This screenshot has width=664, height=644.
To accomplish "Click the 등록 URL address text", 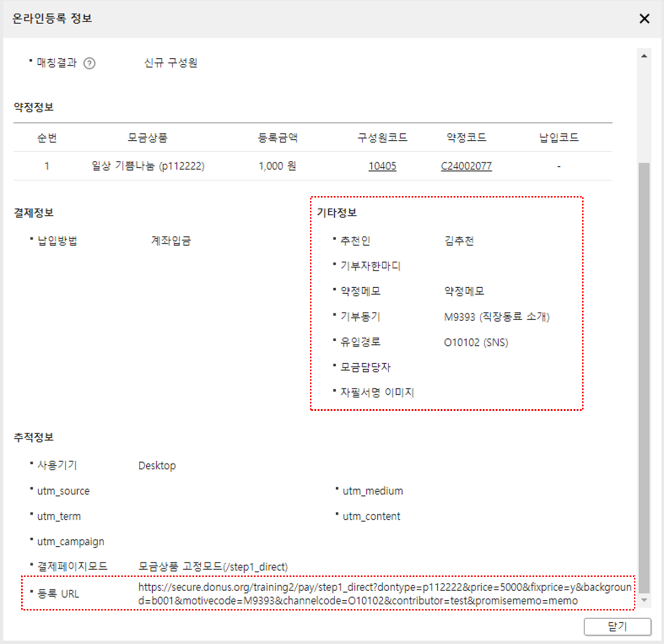I will (x=384, y=594).
